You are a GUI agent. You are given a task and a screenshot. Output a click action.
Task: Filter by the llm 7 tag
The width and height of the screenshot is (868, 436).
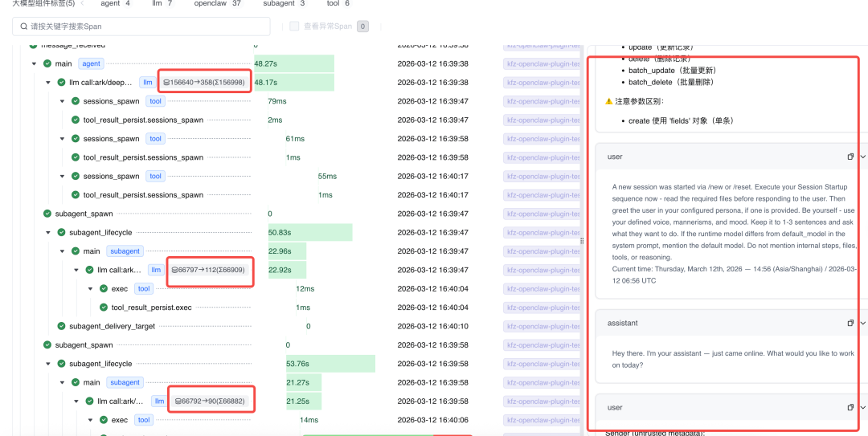[162, 3]
